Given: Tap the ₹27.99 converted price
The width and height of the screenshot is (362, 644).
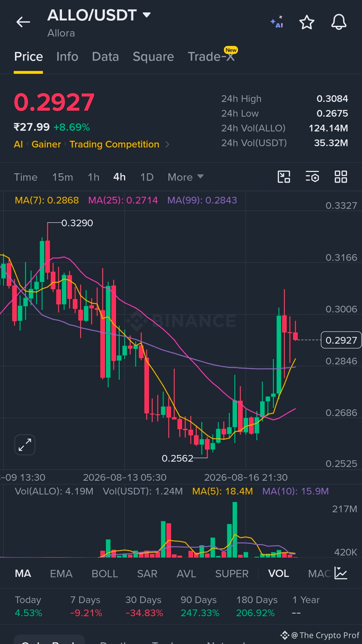Looking at the screenshot, I should click(32, 127).
